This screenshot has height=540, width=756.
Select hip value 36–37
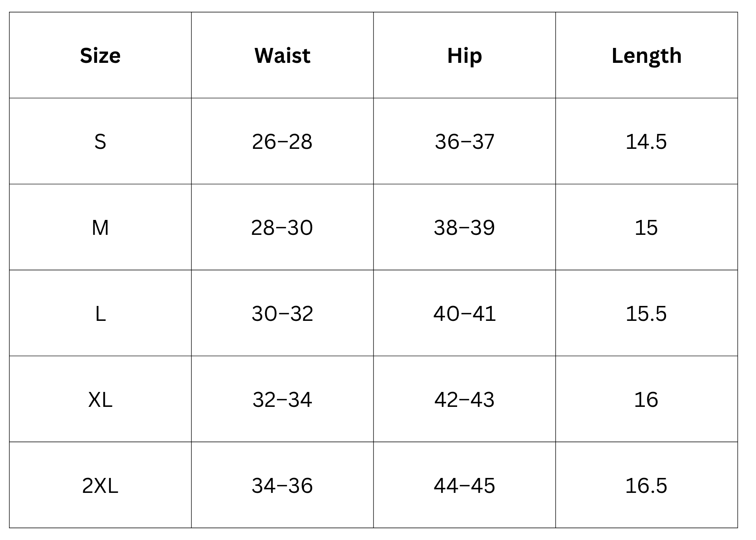click(x=464, y=141)
